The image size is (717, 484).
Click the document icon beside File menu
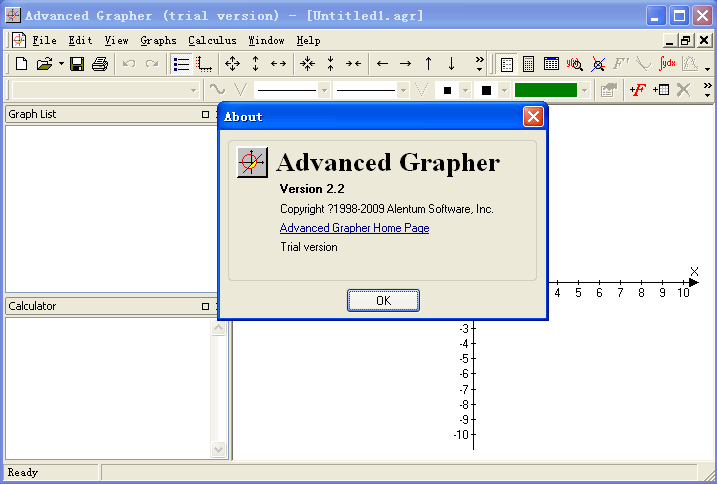pyautogui.click(x=19, y=40)
